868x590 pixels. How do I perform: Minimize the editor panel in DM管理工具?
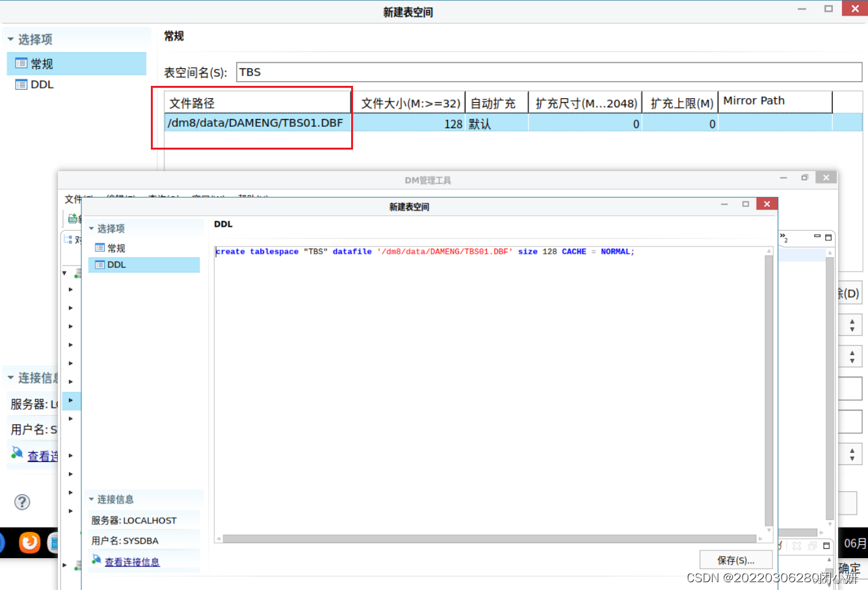[x=817, y=237]
